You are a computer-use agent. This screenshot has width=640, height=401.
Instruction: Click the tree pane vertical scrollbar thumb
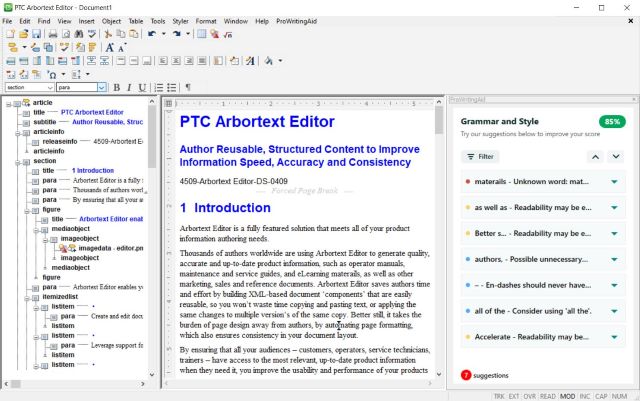click(152, 137)
